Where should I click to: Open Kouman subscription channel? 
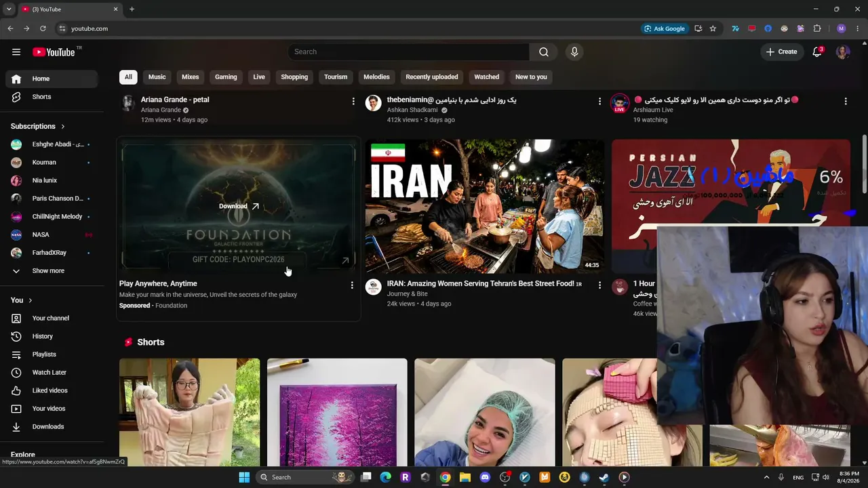(52, 163)
